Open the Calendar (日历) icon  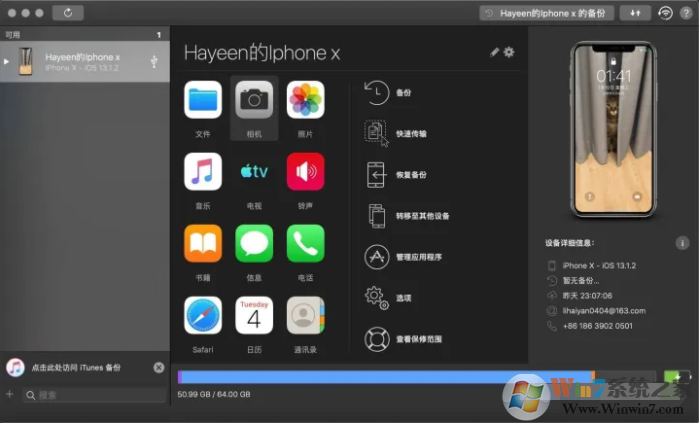254,315
